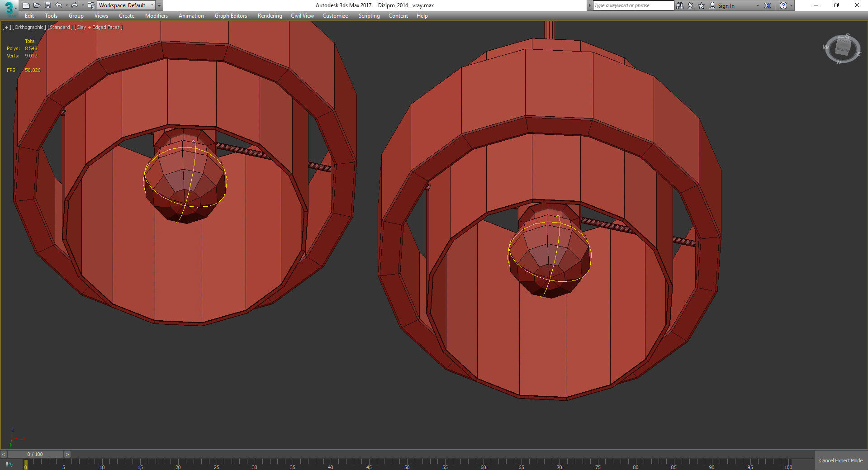Viewport: 868px width, 470px height.
Task: Expand the InfoCenter search field arrow
Action: tap(590, 5)
